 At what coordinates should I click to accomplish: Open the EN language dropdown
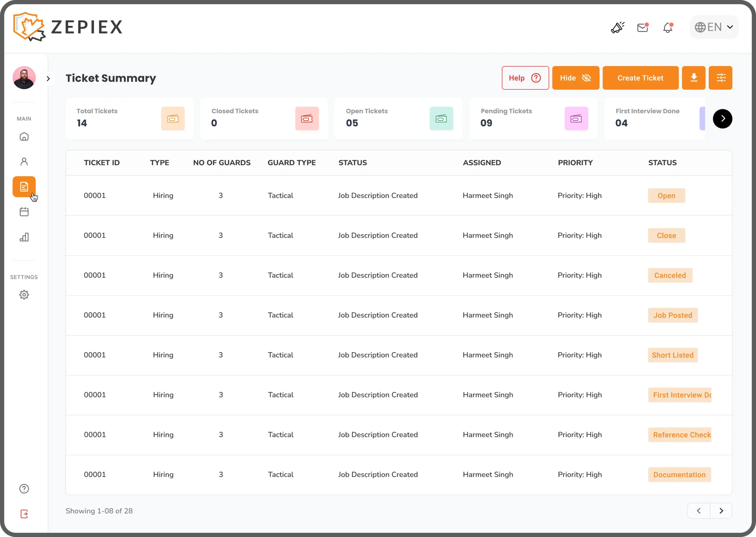[714, 27]
